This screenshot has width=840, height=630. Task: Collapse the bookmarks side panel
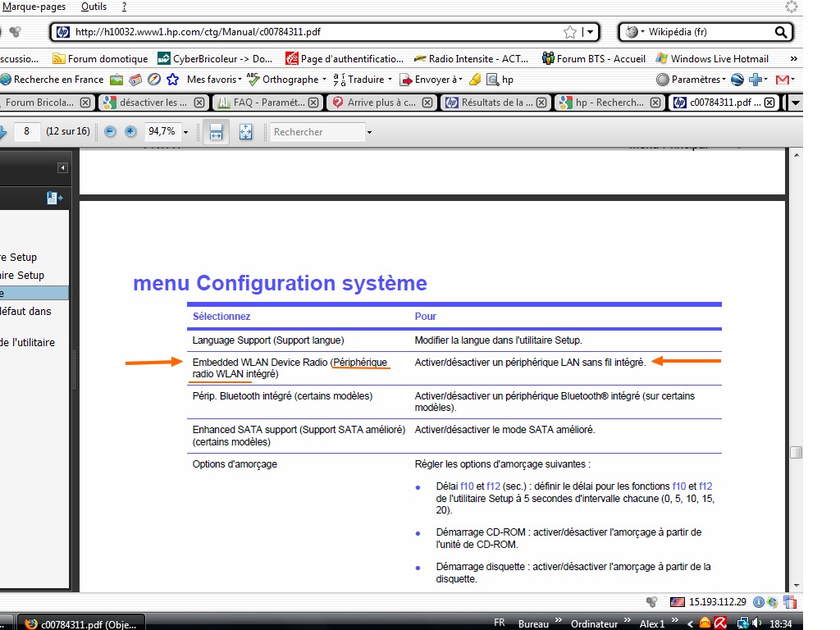pyautogui.click(x=62, y=168)
